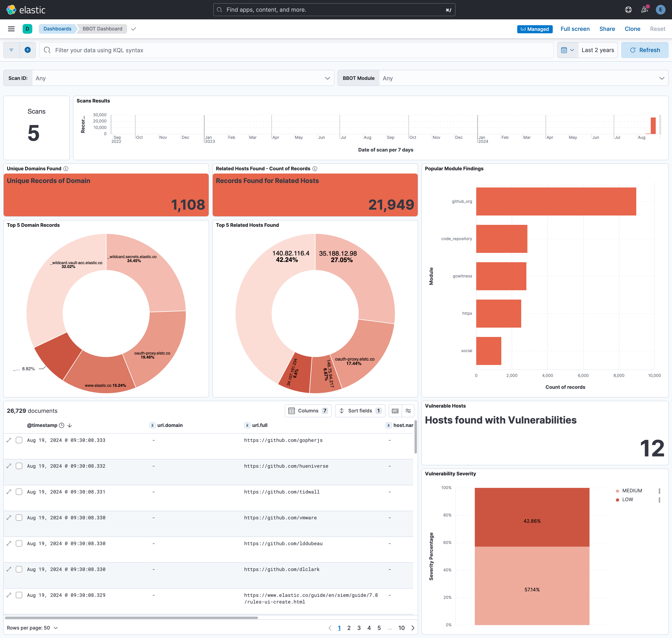The image size is (672, 638).
Task: Go to next table page
Action: [x=413, y=628]
